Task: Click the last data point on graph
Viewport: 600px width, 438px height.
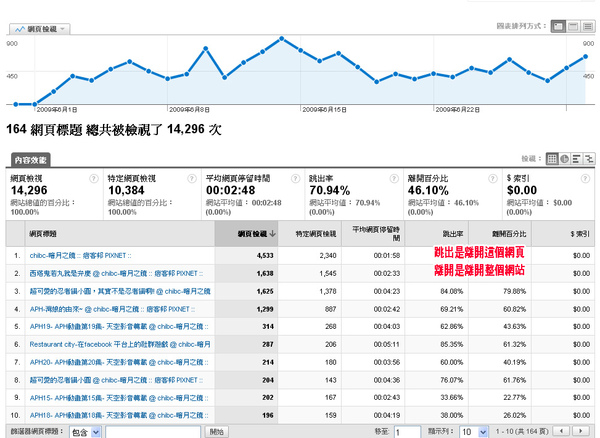Action: tap(585, 57)
